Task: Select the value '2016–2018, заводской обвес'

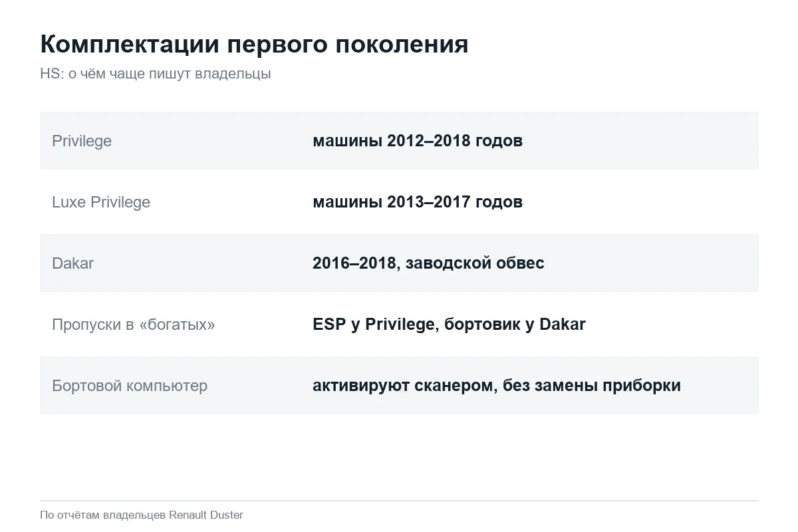Action: [428, 263]
